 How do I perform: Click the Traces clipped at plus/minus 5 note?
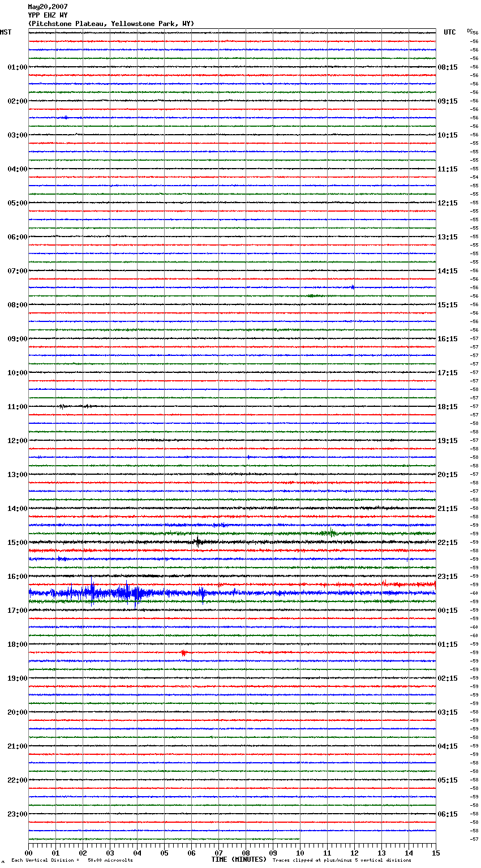(342, 861)
